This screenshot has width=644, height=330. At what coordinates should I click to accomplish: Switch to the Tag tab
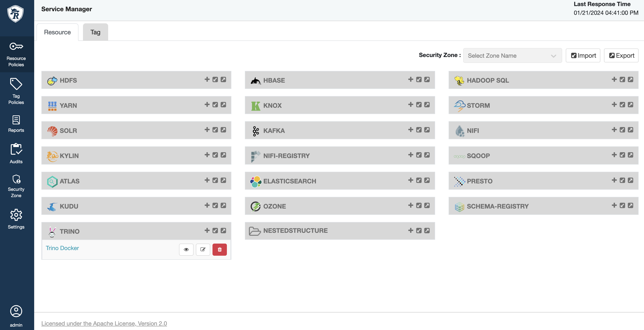[x=95, y=32]
